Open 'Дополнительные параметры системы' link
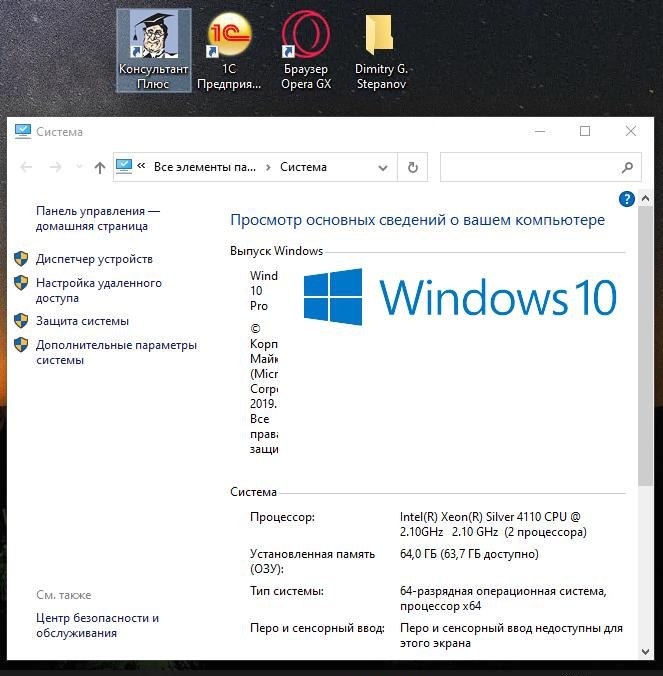Screen dimensions: 663x676 coord(116,353)
